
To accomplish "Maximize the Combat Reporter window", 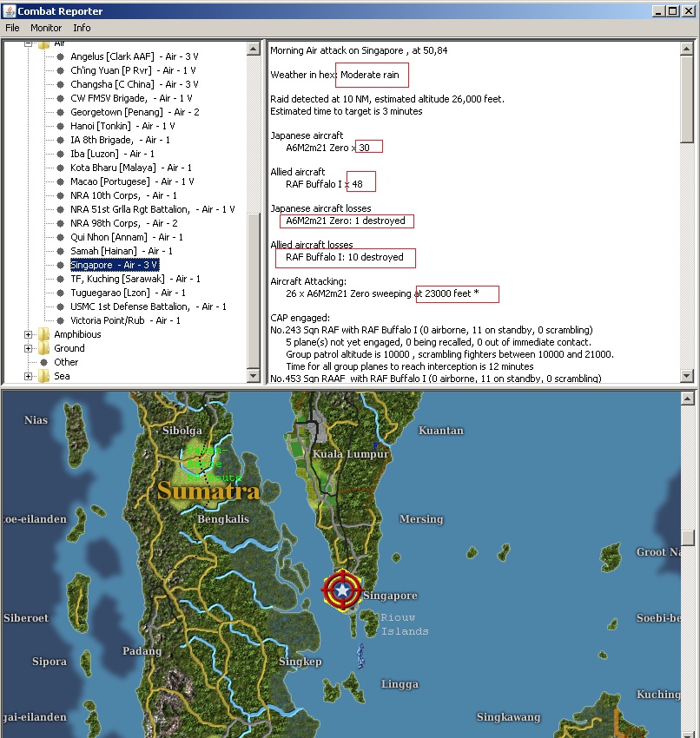I will tap(673, 10).
